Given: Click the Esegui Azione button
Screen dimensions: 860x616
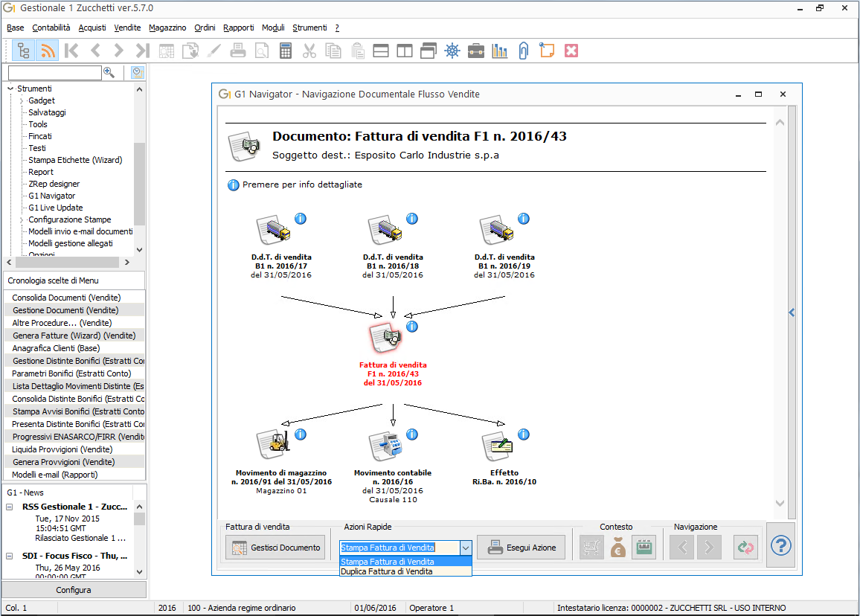Looking at the screenshot, I should [521, 548].
